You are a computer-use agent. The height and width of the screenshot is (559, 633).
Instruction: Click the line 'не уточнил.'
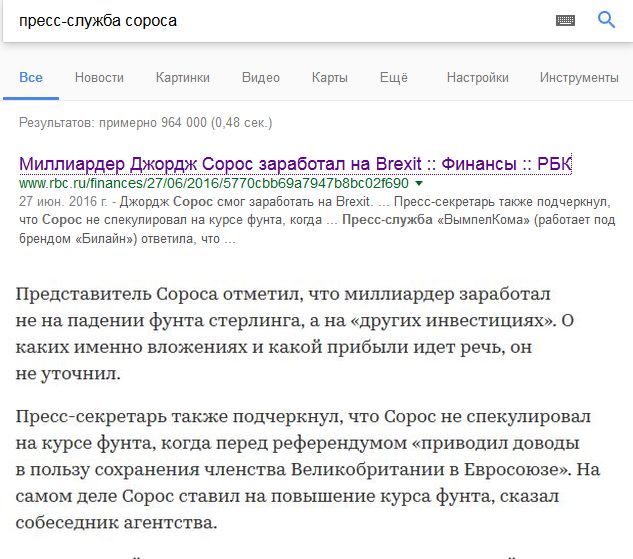point(68,374)
